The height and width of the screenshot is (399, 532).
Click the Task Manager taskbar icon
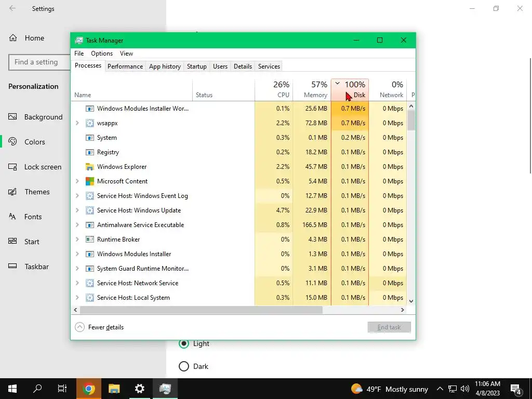click(x=165, y=389)
